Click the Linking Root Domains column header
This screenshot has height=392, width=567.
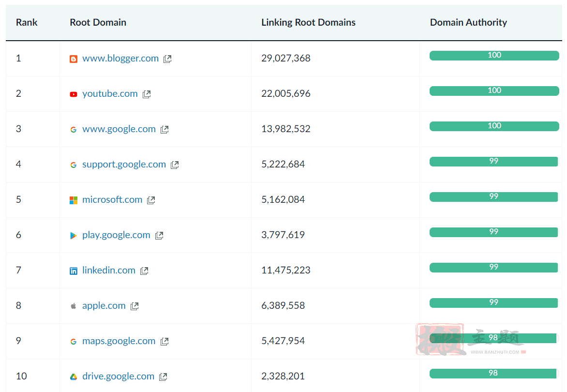pos(309,22)
